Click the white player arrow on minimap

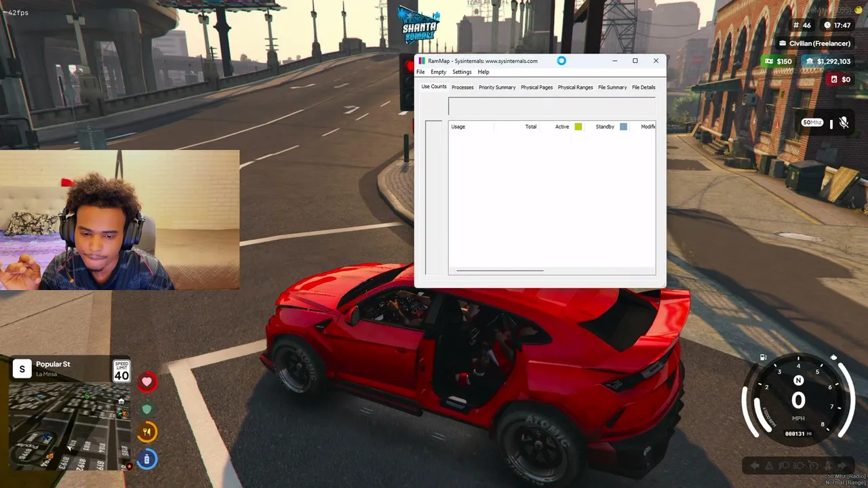[x=71, y=447]
